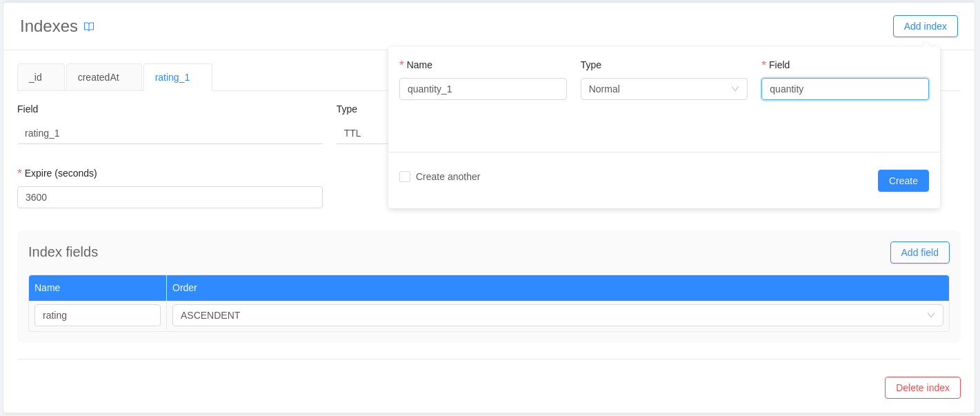Enable the Create another checkbox

[x=405, y=177]
